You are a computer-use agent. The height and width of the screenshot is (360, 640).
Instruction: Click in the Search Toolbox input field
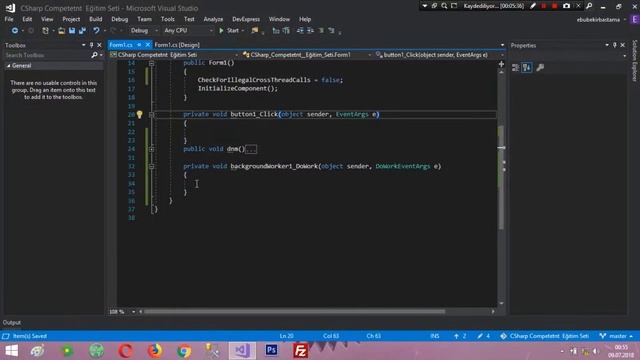pyautogui.click(x=47, y=55)
